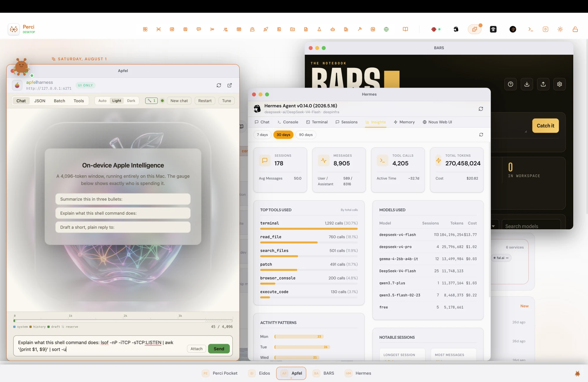Image resolution: width=588 pixels, height=382 pixels.
Task: Click the terminal usage bar in Top Tools
Action: pyautogui.click(x=309, y=228)
